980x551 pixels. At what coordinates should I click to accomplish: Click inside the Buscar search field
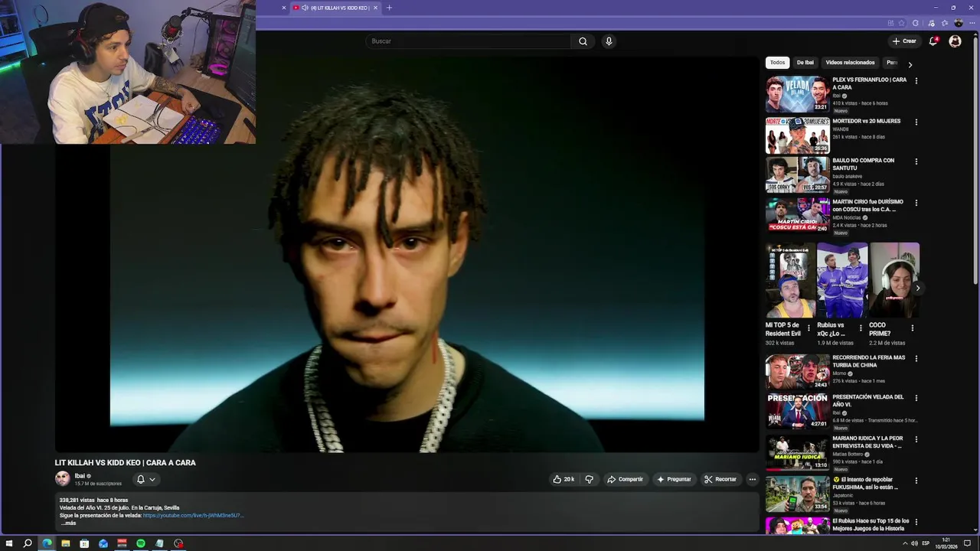pos(469,41)
